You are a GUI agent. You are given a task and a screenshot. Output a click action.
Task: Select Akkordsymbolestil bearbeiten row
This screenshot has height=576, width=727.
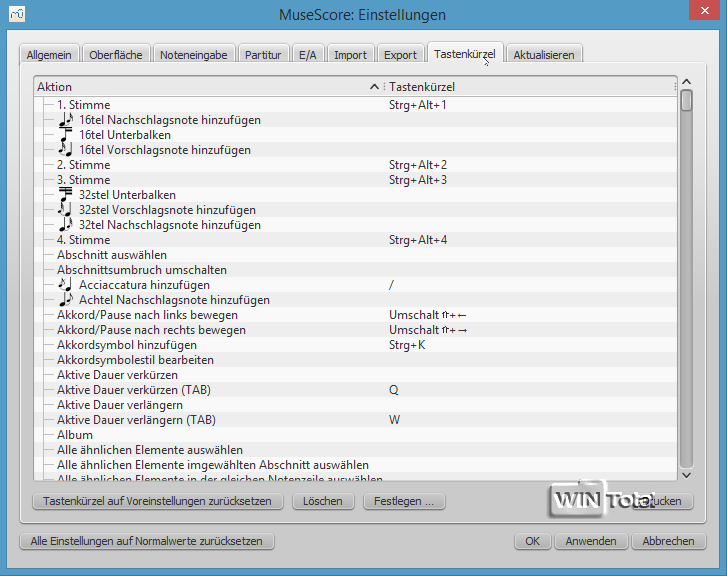355,360
